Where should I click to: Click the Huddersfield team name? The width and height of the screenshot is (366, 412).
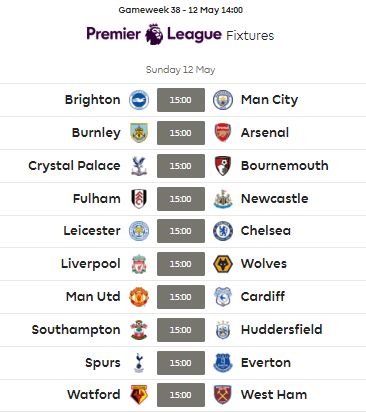(x=282, y=330)
